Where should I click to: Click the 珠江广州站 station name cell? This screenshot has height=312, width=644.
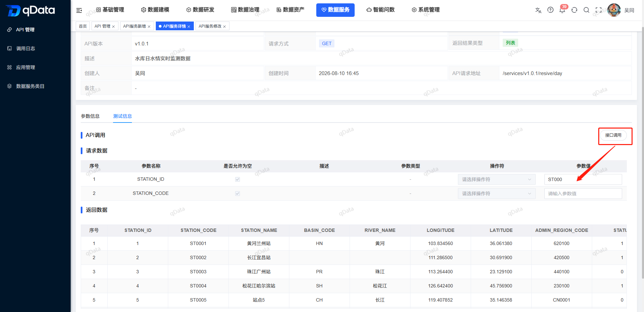(259, 272)
